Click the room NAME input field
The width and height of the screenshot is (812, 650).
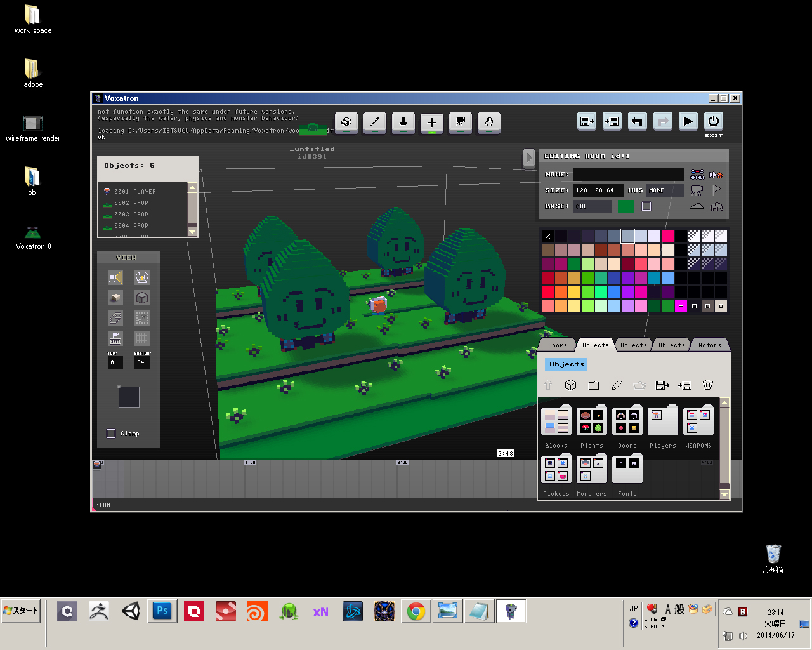[629, 175]
